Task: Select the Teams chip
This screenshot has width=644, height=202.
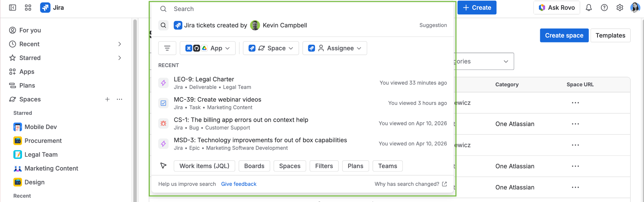Action: [387, 166]
